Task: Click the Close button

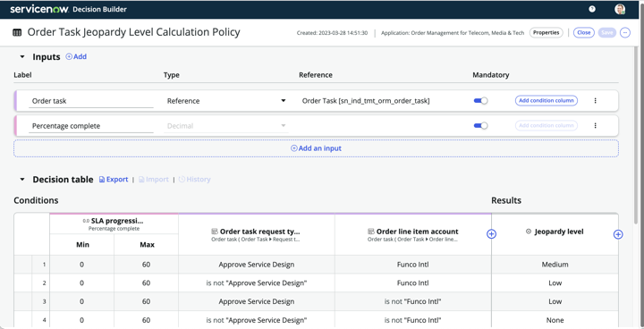Action: (583, 32)
